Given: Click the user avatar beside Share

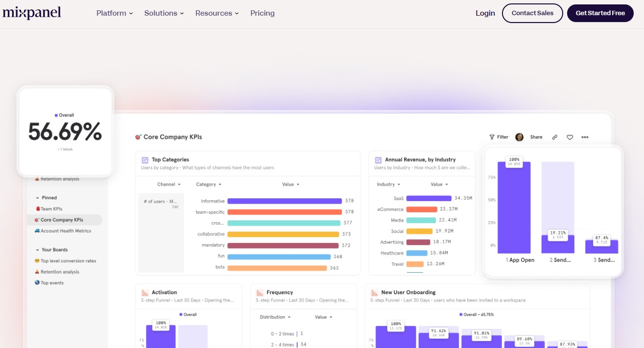Looking at the screenshot, I should click(x=519, y=137).
